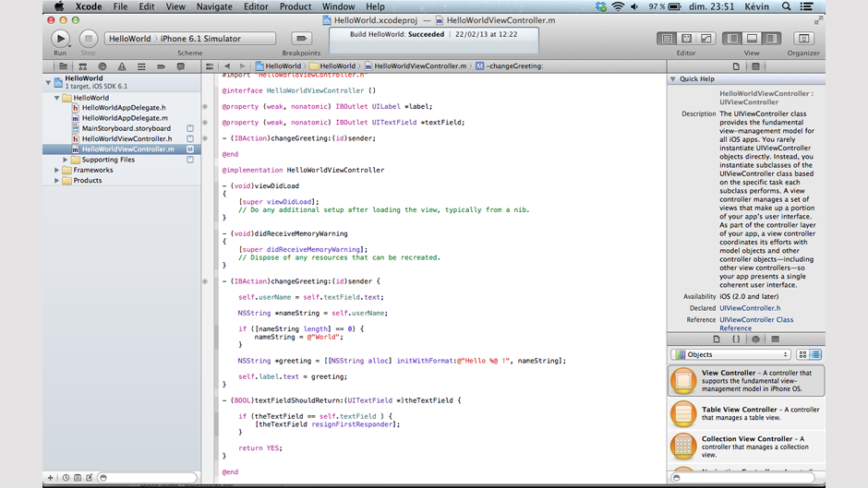Select the Table View Controller object
This screenshot has height=488, width=868.
(x=746, y=413)
